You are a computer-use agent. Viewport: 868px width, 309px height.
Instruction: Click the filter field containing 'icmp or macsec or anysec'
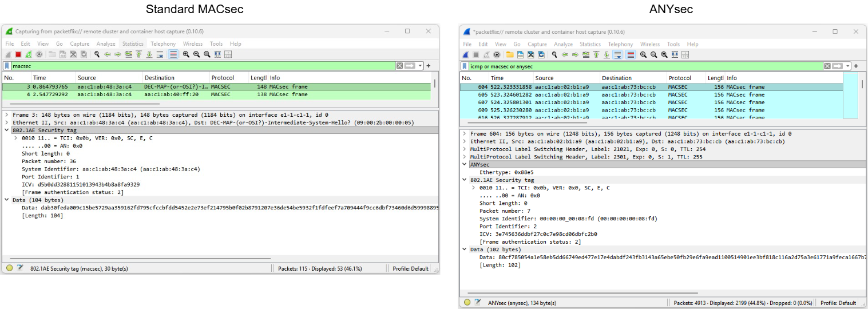[x=645, y=66]
